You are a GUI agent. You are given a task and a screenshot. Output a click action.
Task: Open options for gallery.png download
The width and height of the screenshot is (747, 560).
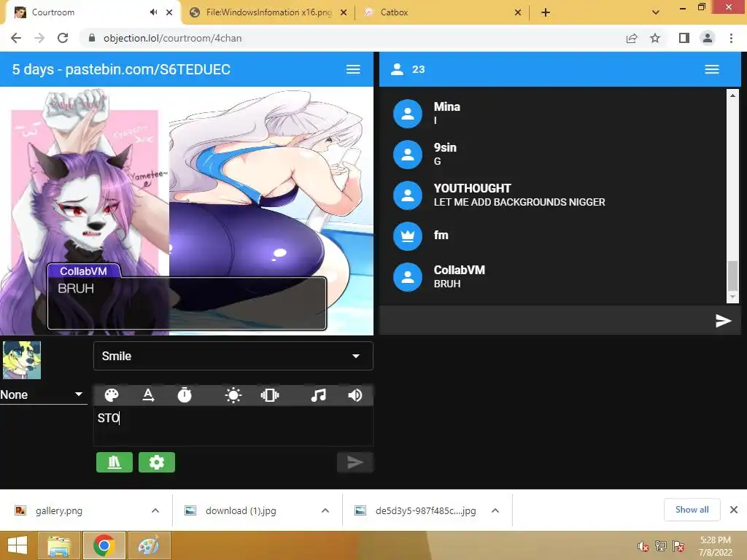155,510
